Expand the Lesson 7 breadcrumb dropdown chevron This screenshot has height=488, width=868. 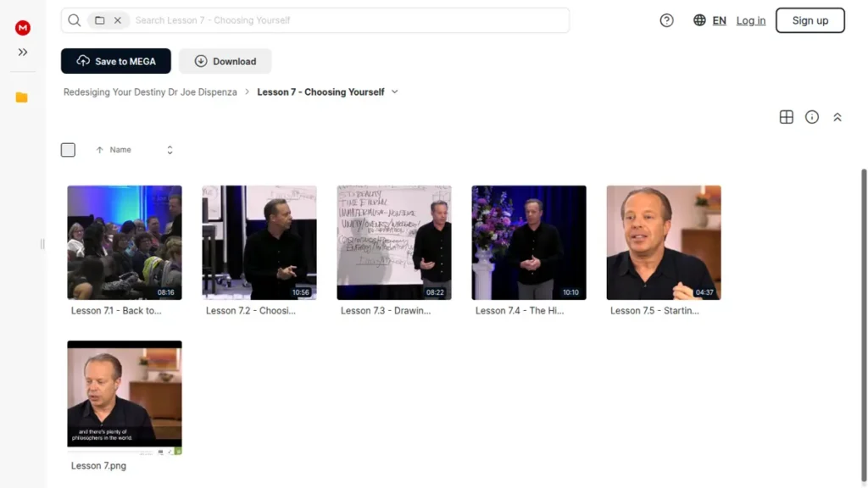pos(395,91)
